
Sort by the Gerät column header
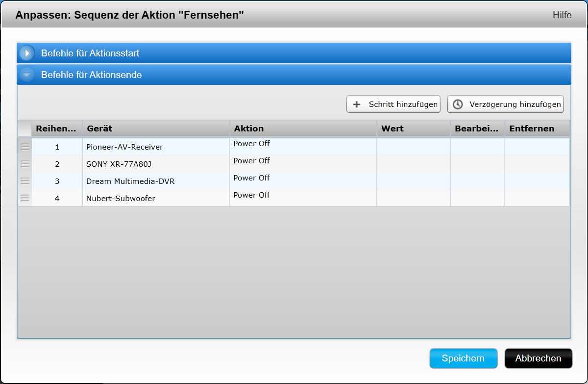(99, 128)
